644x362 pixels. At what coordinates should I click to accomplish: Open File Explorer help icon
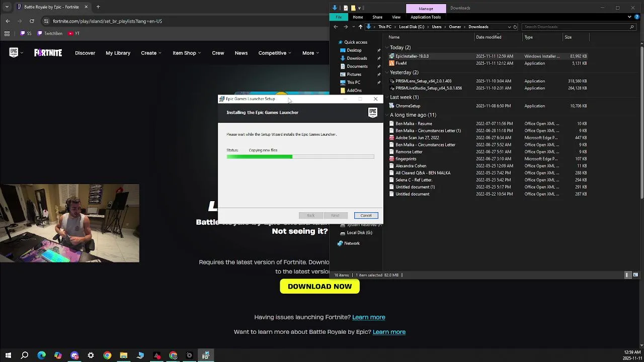coord(636,17)
